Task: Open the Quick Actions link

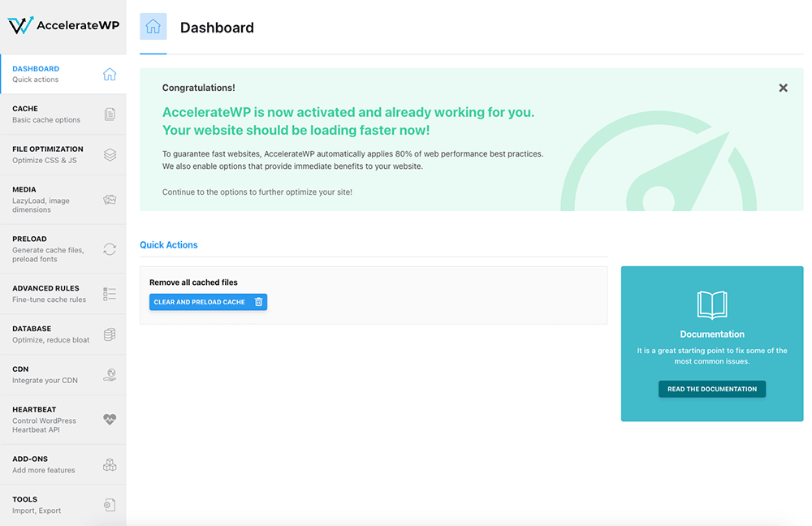Action: click(x=170, y=244)
